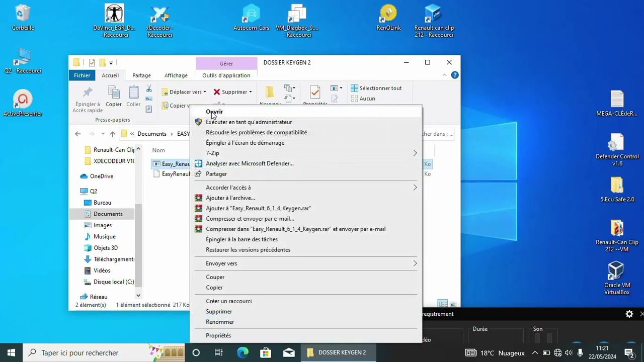Viewport: 644px width, 362px height.
Task: Click the Couper scissors icon in the ribbon
Action: tap(149, 89)
